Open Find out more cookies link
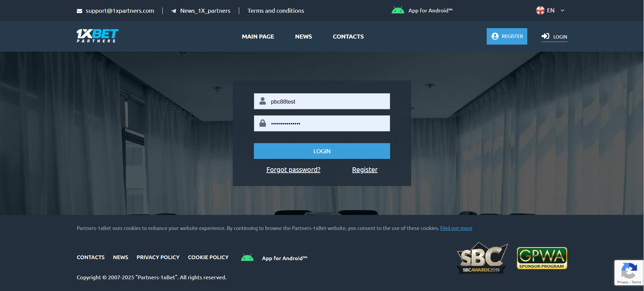Image resolution: width=644 pixels, height=291 pixels. point(456,228)
